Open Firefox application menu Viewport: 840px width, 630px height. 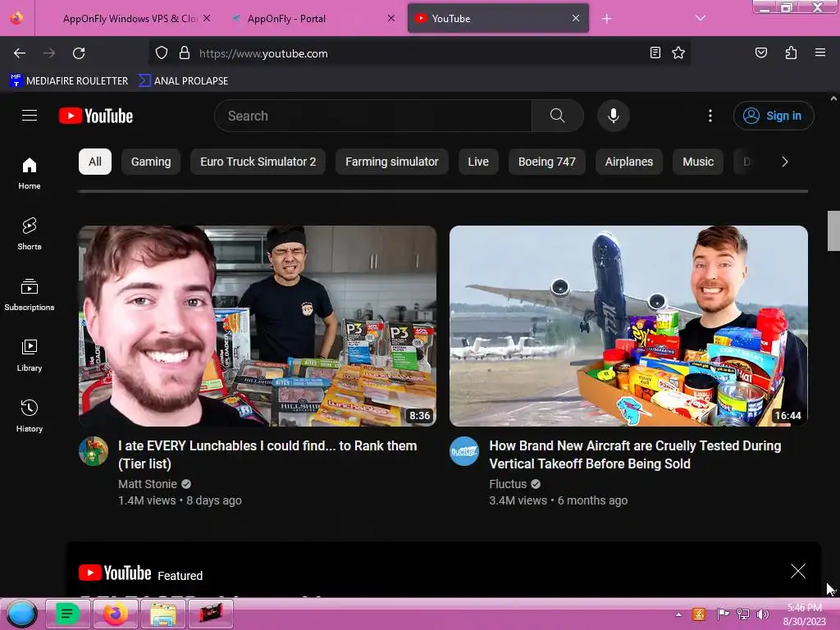820,53
